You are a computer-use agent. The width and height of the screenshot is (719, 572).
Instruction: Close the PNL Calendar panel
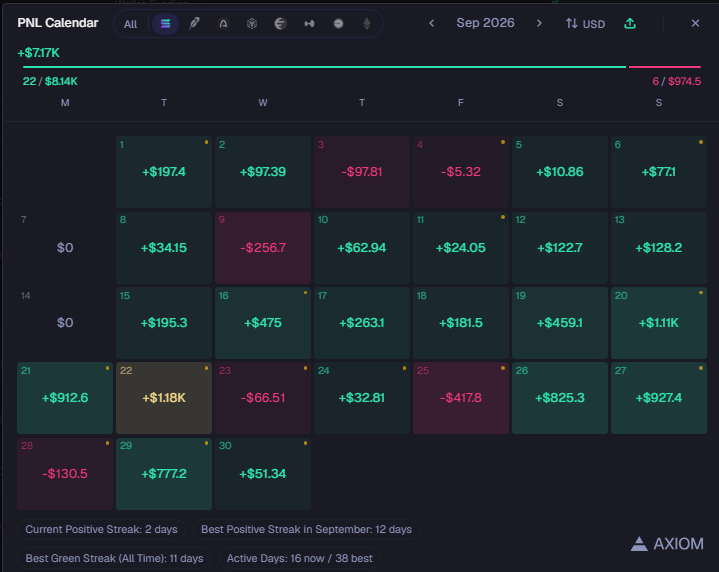click(x=695, y=23)
